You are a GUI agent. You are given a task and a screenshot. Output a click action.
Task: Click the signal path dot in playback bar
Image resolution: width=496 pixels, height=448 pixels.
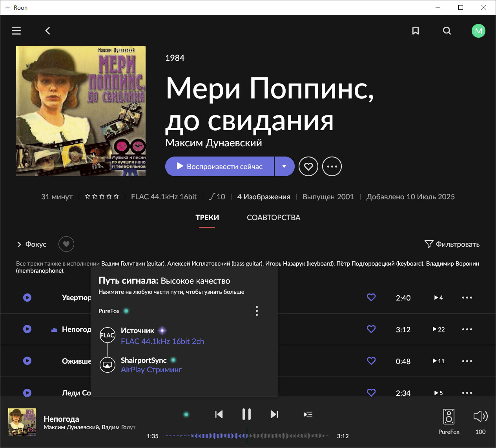click(186, 414)
